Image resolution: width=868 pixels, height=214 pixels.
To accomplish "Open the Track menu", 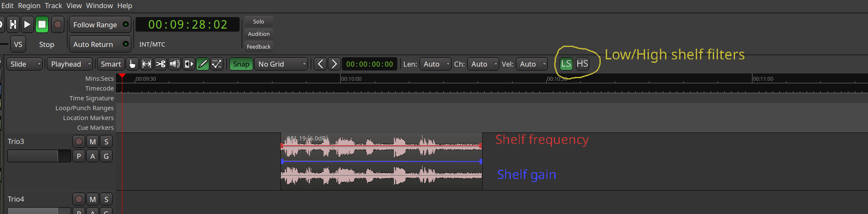I will click(53, 6).
